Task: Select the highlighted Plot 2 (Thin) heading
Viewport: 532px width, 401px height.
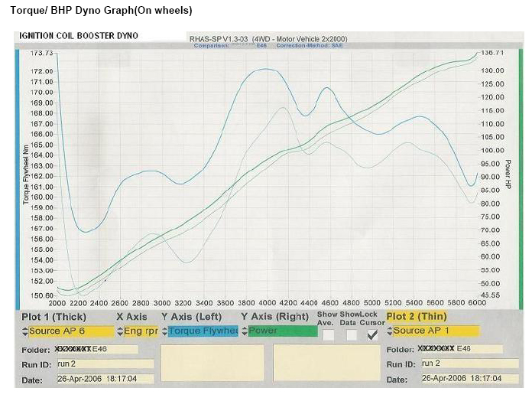Action: tap(417, 316)
